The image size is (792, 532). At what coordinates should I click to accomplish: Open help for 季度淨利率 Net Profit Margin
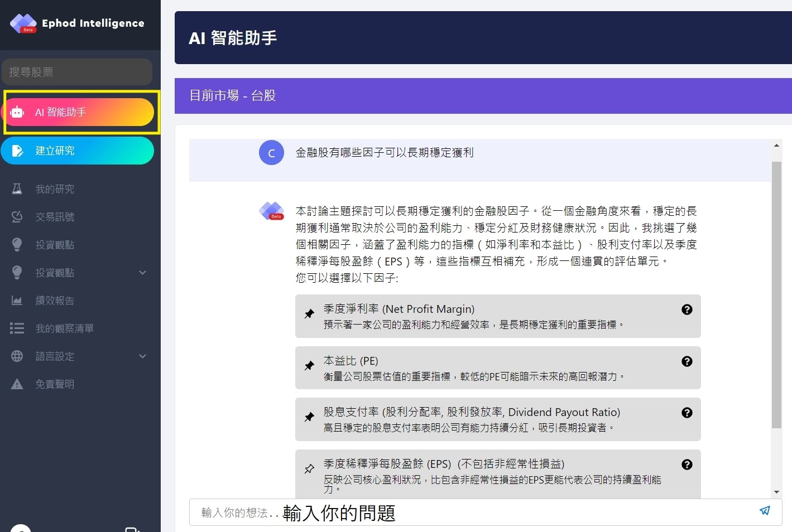[x=687, y=309]
